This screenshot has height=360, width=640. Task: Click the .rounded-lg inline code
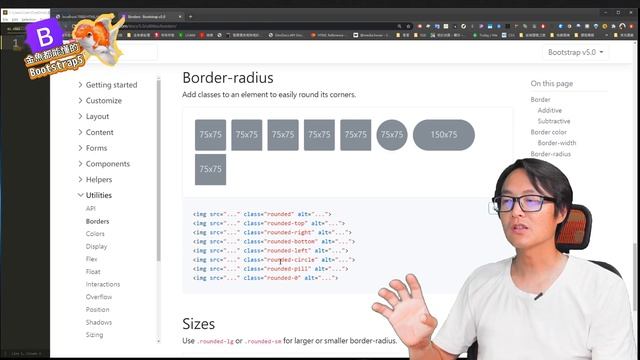pyautogui.click(x=215, y=341)
